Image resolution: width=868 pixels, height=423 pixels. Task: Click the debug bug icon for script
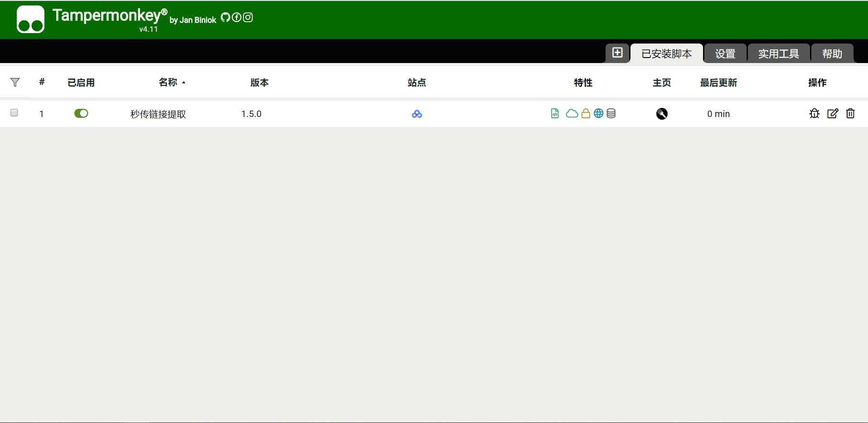click(x=814, y=113)
